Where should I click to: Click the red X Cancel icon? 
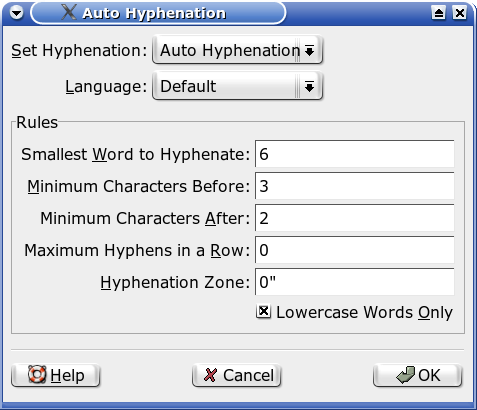[x=210, y=375]
